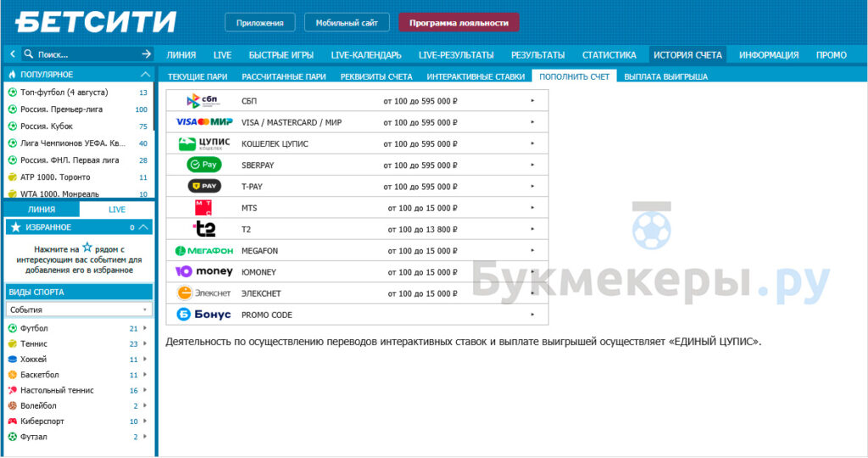Click the Футзал ball icon
The image size is (868, 458).
12,437
